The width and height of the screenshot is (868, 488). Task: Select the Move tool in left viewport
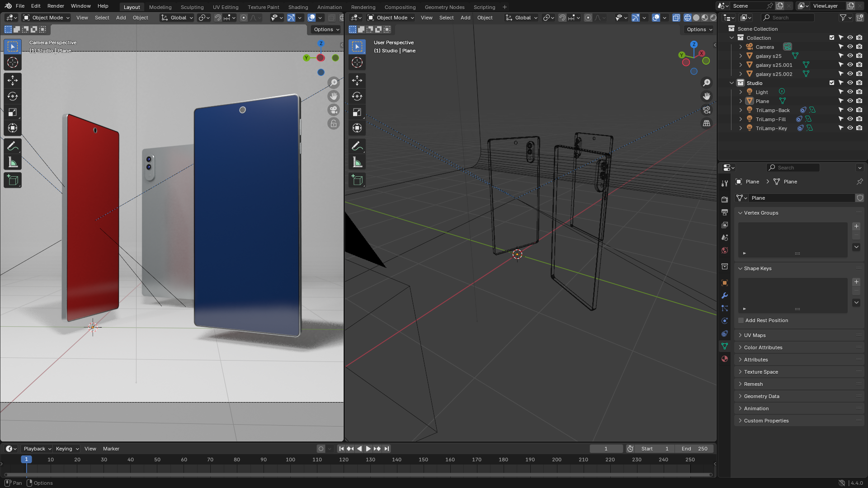coord(13,80)
